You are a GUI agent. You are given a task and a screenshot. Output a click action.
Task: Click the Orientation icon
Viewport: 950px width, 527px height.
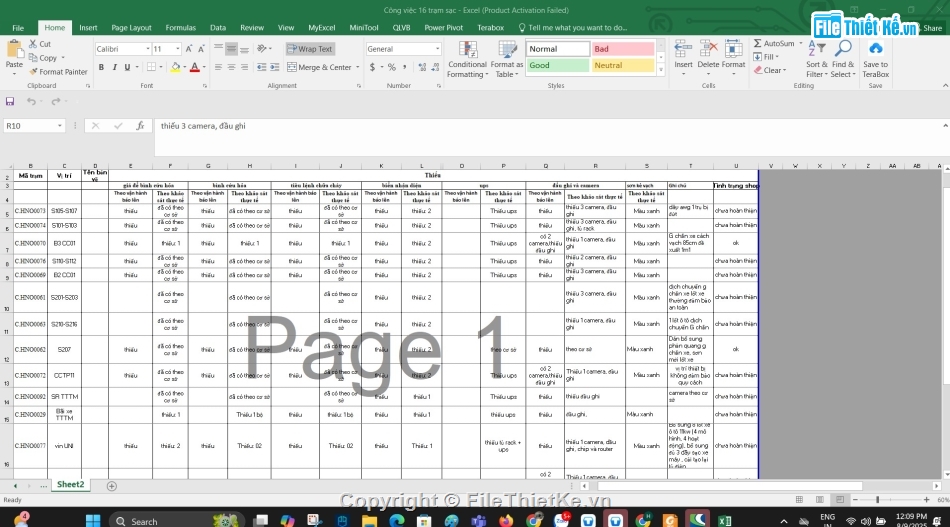(x=262, y=48)
